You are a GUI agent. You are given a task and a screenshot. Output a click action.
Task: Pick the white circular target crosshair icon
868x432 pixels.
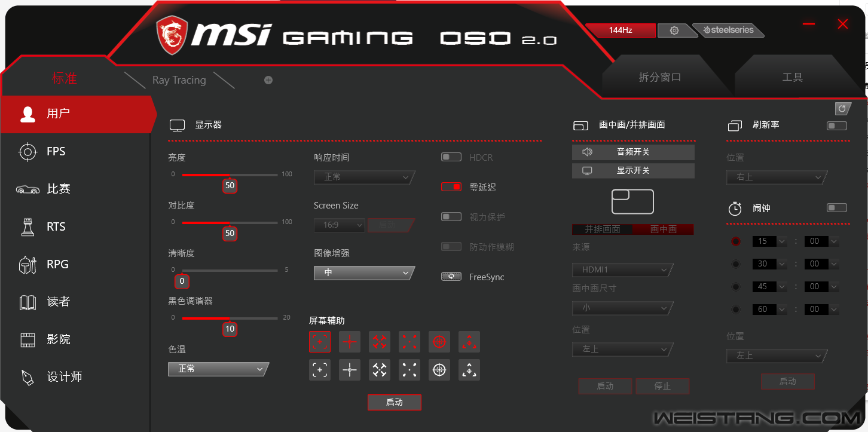point(439,370)
